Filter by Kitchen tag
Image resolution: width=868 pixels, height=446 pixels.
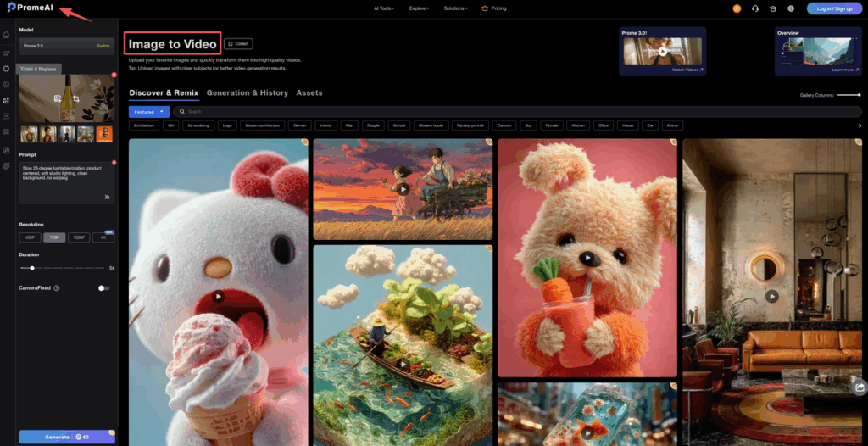point(578,125)
